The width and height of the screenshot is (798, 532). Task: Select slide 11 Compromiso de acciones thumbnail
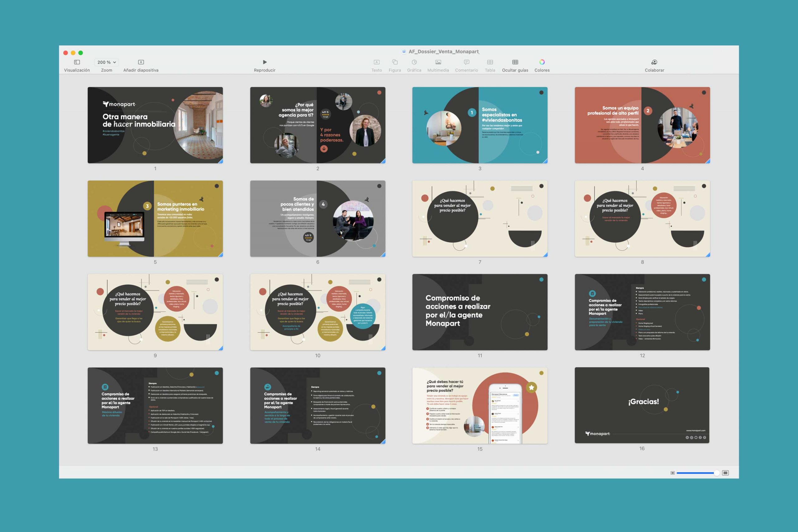point(479,312)
